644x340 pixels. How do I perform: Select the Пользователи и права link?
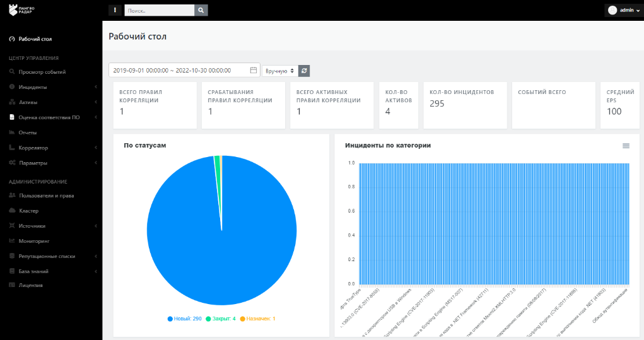click(47, 196)
